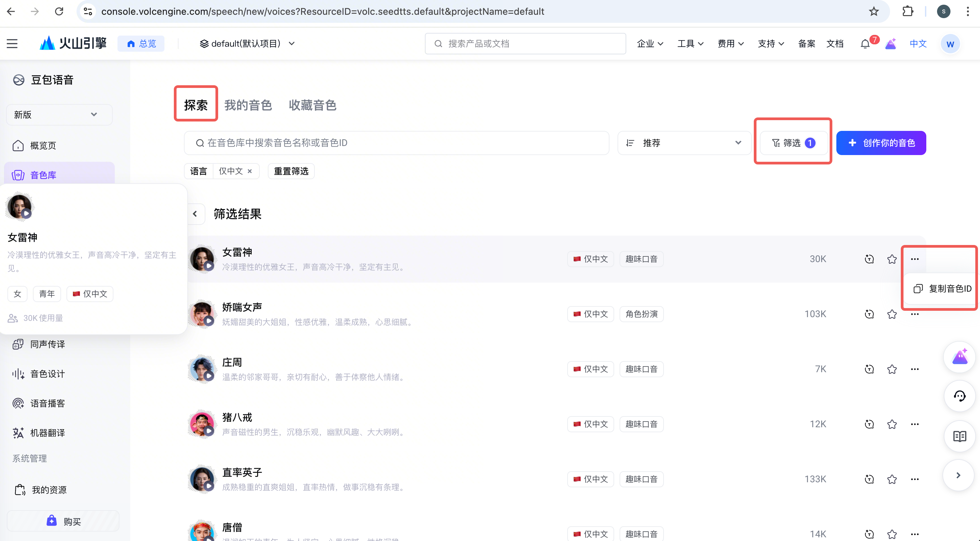980x541 pixels.
Task: Go to 总览 overview
Action: [x=141, y=44]
